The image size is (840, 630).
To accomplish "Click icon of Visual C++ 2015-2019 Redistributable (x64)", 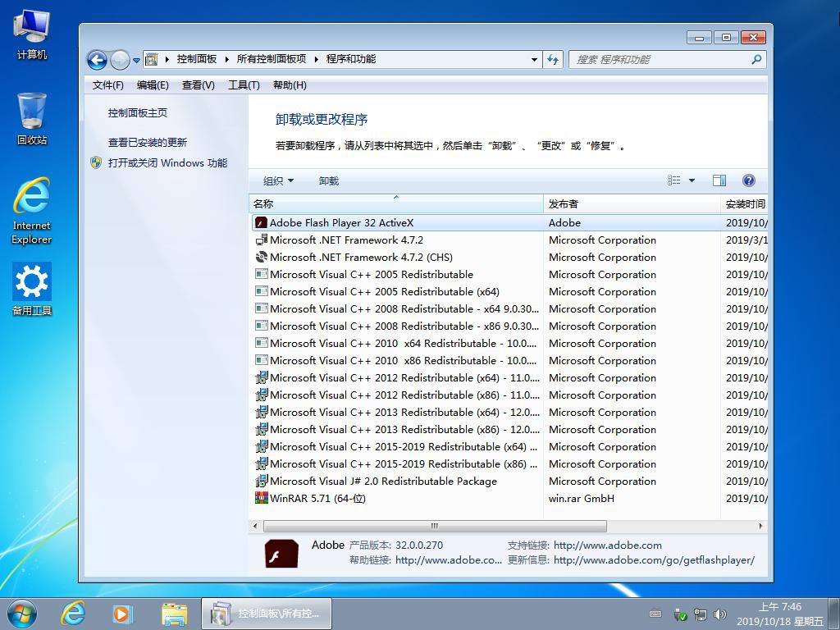I will click(262, 446).
